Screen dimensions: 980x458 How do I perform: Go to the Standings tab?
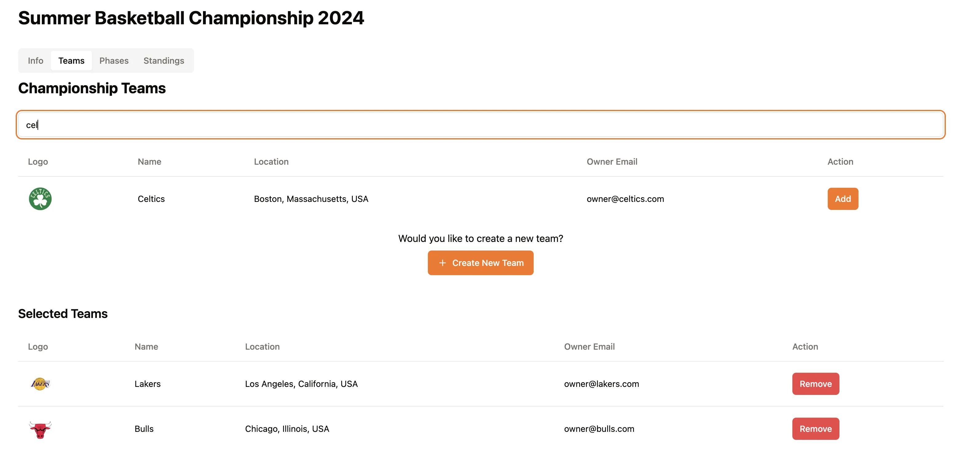click(x=164, y=61)
